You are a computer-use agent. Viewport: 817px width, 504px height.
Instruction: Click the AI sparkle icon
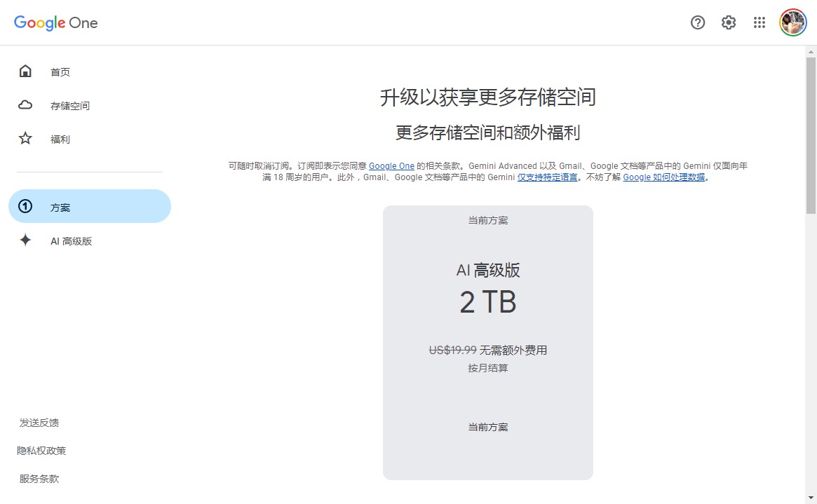(x=25, y=240)
